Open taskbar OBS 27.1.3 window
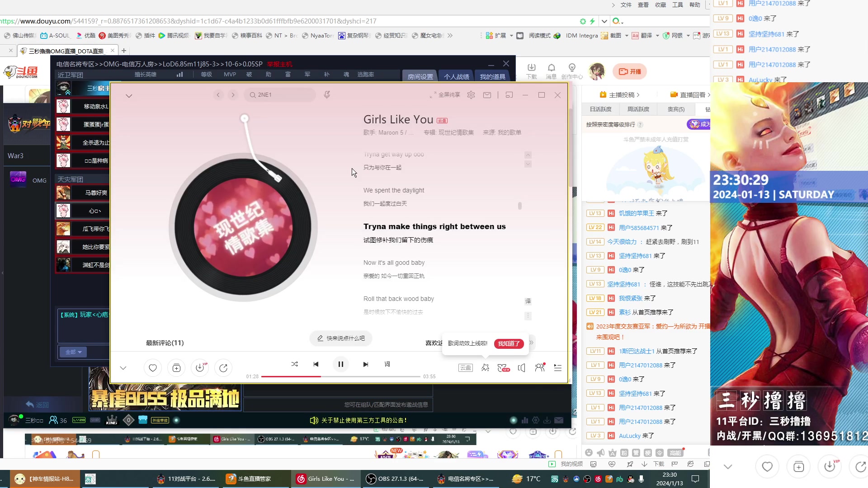Image resolution: width=868 pixels, height=488 pixels. [x=395, y=479]
